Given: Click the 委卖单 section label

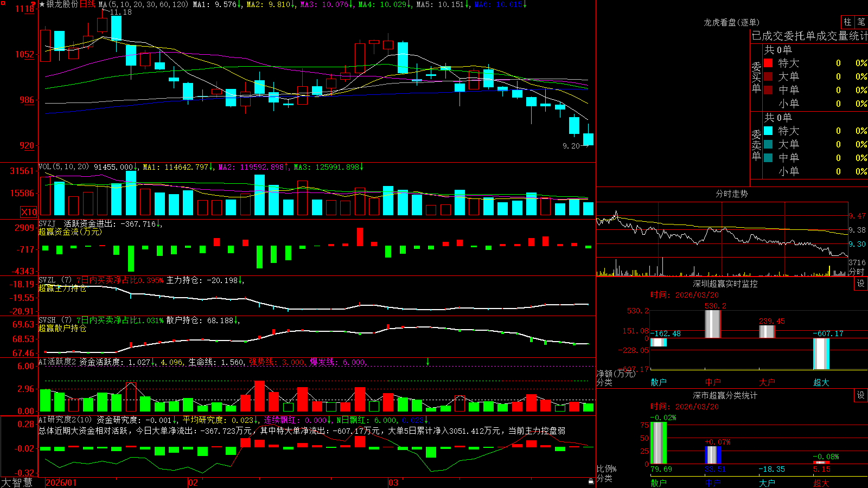Looking at the screenshot, I should pyautogui.click(x=756, y=145).
